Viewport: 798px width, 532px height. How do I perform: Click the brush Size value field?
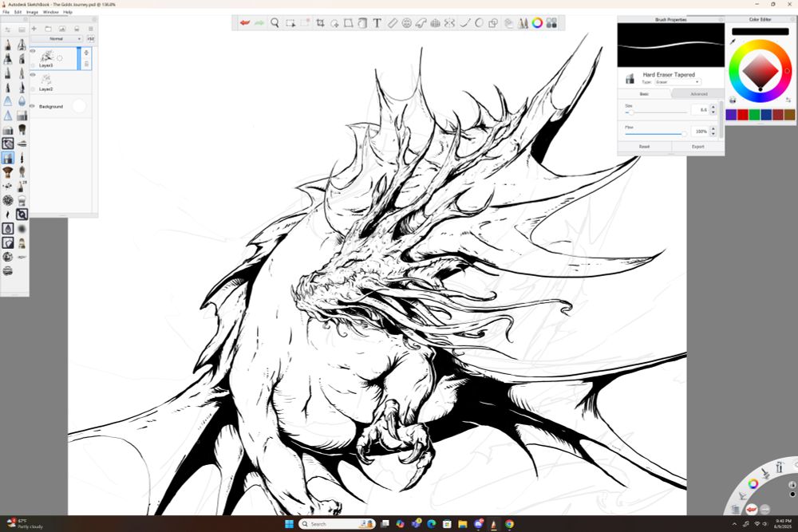click(x=700, y=110)
